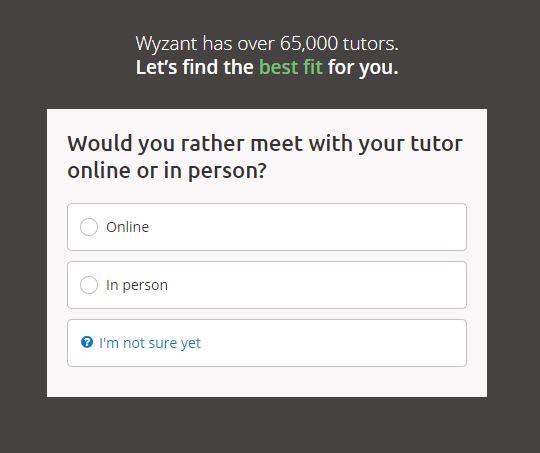The height and width of the screenshot is (453, 540).
Task: Click the "online or in person?" question line
Action: 167,171
